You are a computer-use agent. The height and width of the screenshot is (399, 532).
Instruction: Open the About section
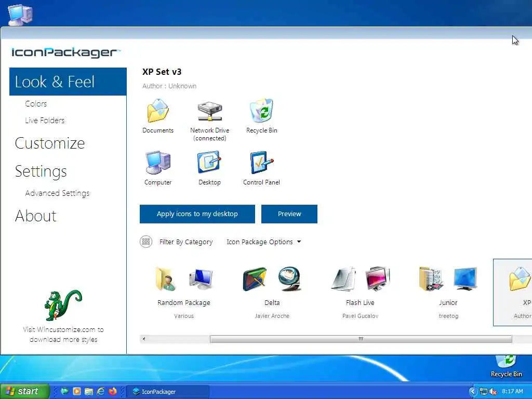click(x=36, y=216)
